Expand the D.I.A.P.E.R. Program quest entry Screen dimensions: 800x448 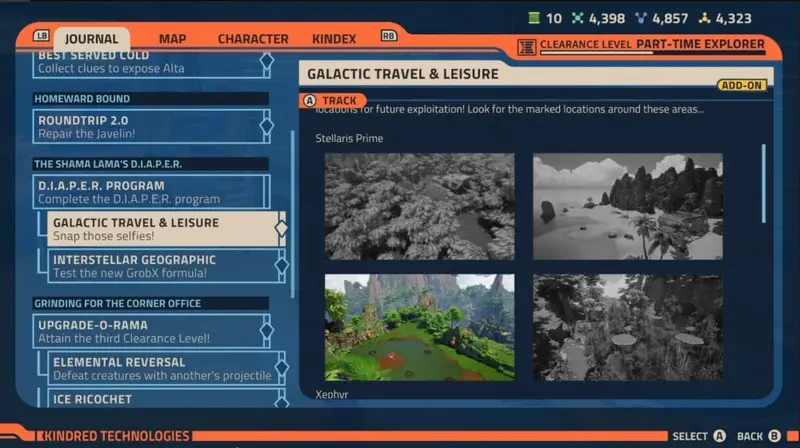[152, 192]
